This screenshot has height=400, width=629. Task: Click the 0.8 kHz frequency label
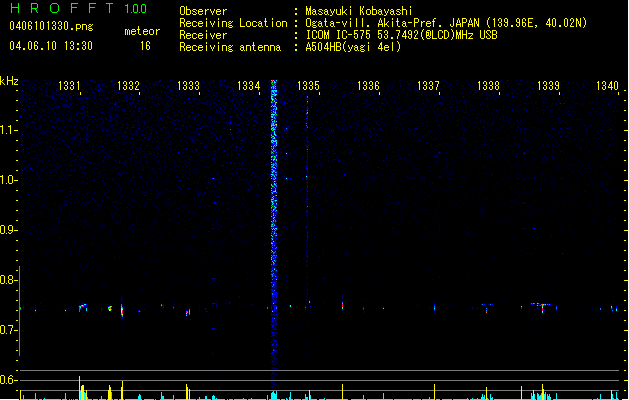tap(8, 280)
